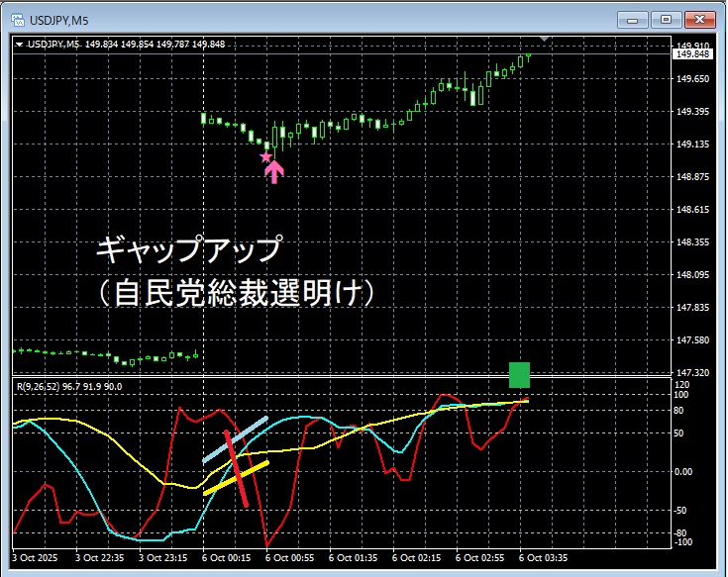Click the 6 Oct 03:35 time label
The image size is (728, 577).
[542, 557]
